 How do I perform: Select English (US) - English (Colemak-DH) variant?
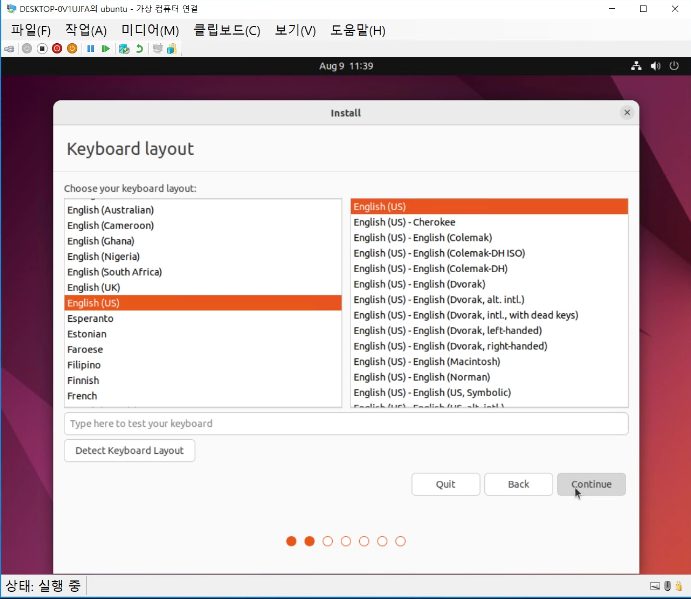coord(489,268)
